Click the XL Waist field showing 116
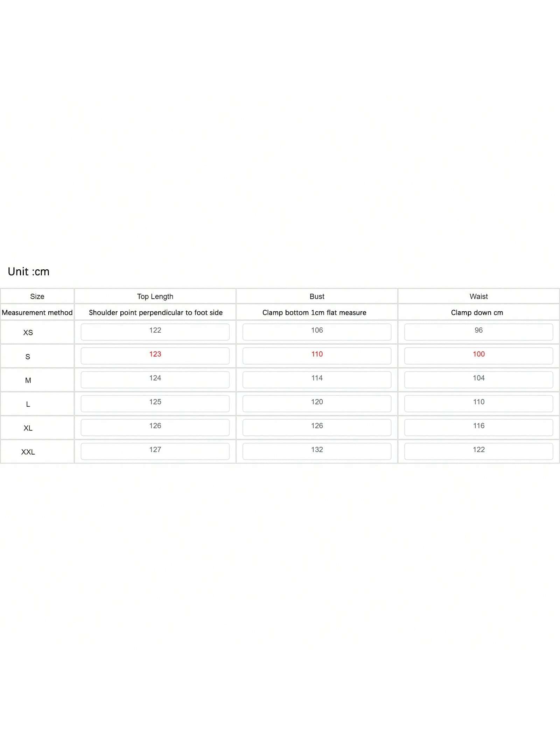This screenshot has width=560, height=747. pyautogui.click(x=478, y=427)
